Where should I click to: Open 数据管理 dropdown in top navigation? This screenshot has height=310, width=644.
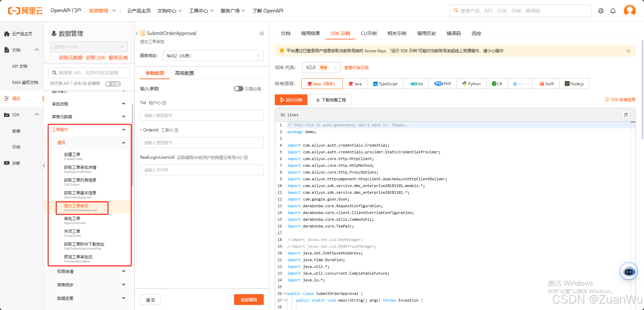click(x=102, y=11)
